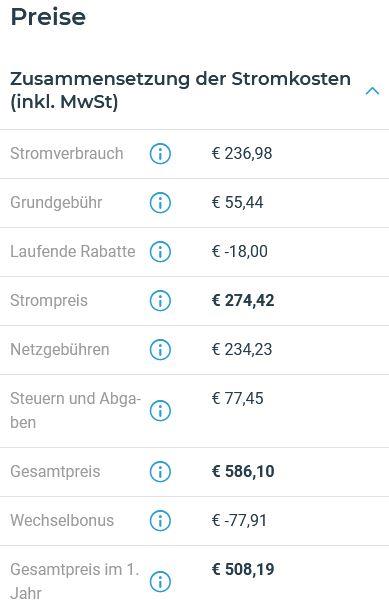The width and height of the screenshot is (389, 610).
Task: Select first-year total € 508,19
Action: tap(243, 569)
